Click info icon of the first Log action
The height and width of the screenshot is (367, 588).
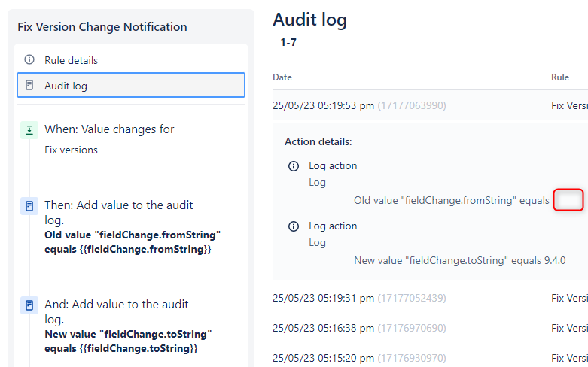tap(294, 165)
